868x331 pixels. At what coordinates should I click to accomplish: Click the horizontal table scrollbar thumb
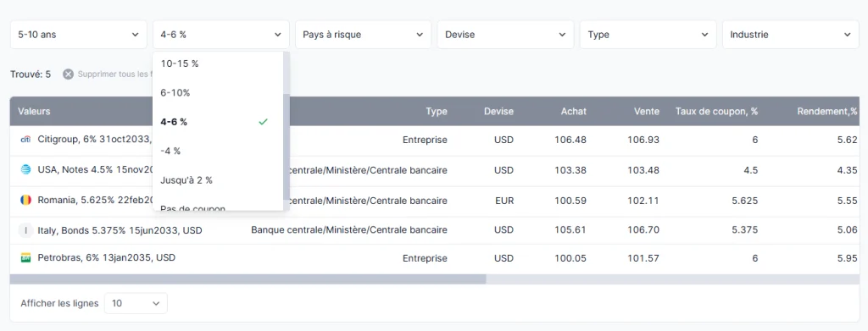(x=248, y=279)
